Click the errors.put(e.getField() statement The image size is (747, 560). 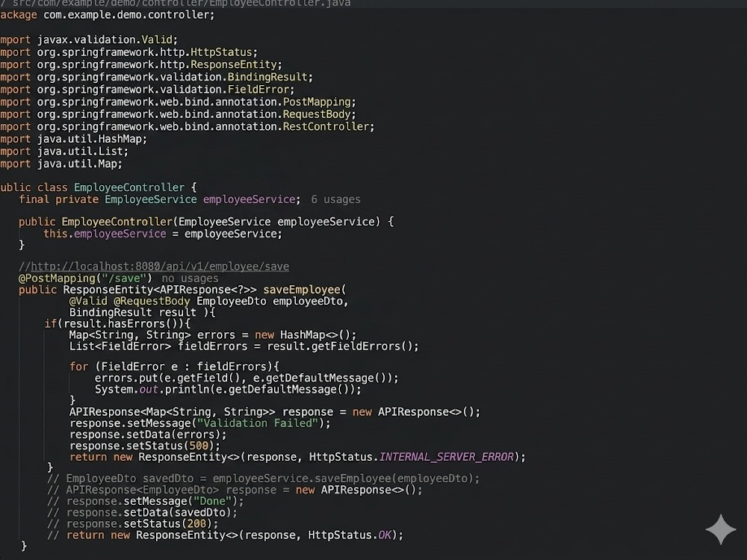pos(247,378)
